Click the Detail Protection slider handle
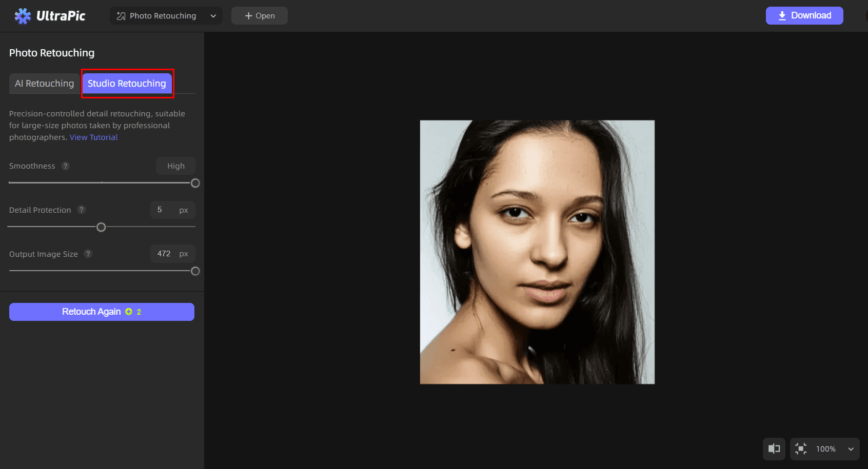Screen dimensions: 868x469 point(101,227)
